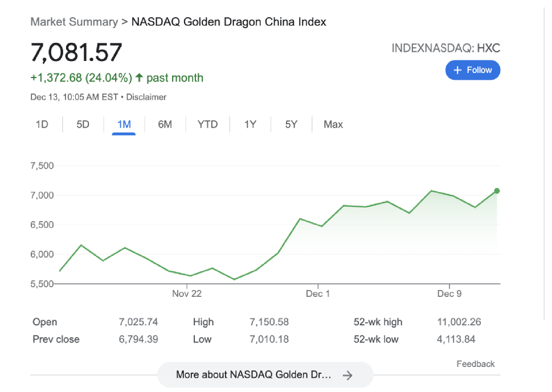Image resolution: width=552 pixels, height=392 pixels.
Task: Click the Feedback link
Action: 475,364
